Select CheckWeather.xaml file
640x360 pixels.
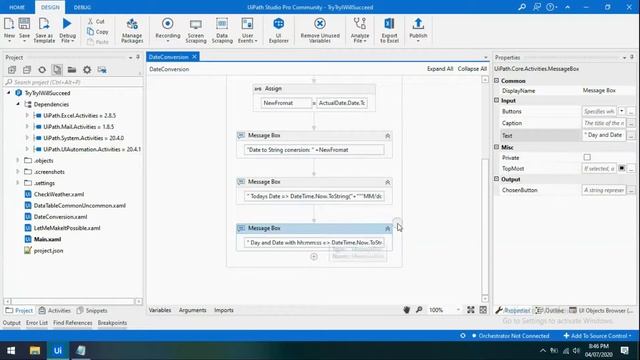59,194
